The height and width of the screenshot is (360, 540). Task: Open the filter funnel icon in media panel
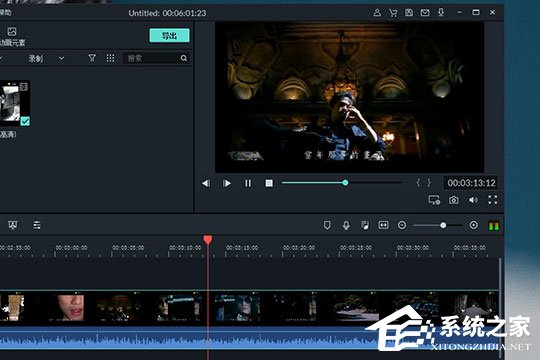coord(92,58)
